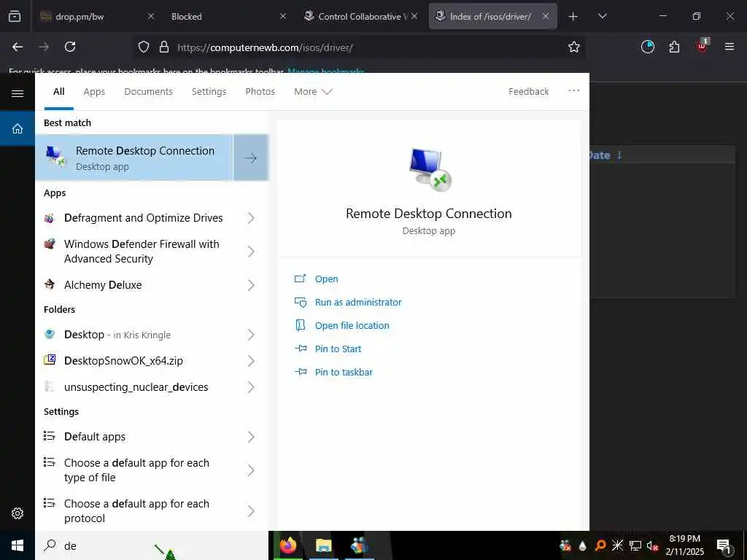
Task: Open search settings gear icon
Action: pos(18,513)
